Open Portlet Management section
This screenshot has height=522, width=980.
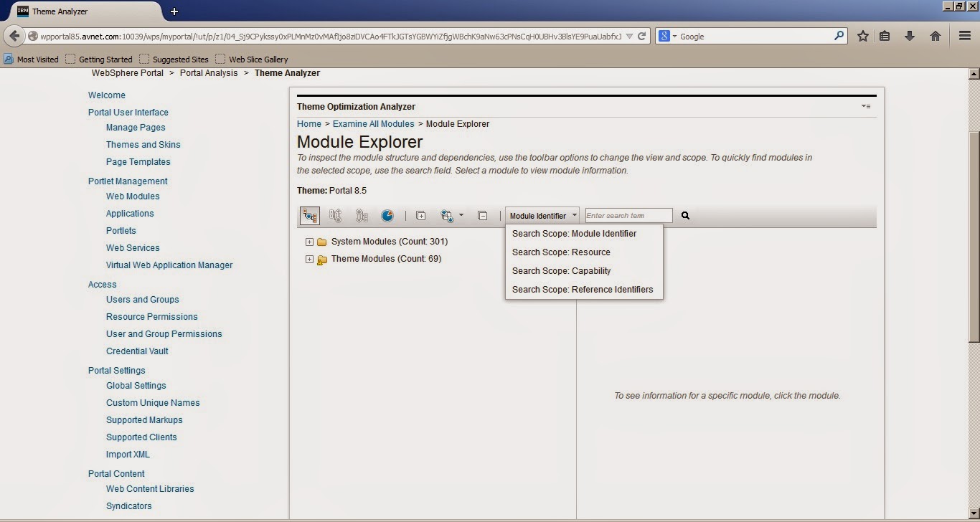point(128,181)
